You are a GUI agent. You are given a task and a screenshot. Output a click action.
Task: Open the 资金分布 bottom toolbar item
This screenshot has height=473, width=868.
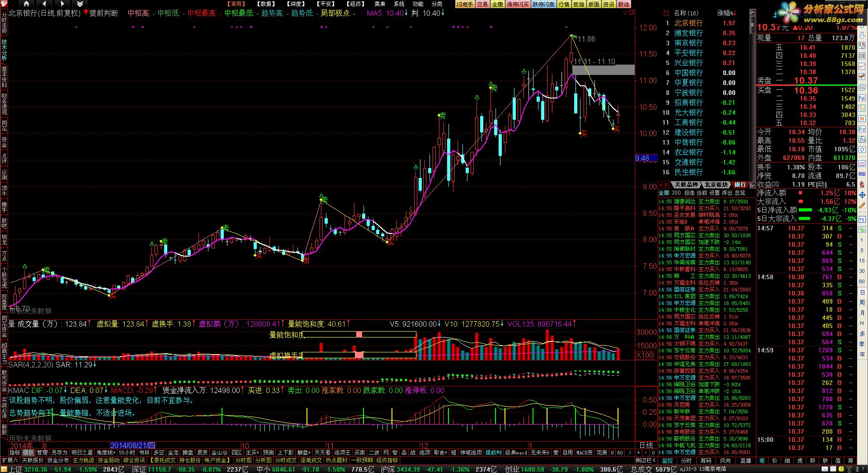[x=58, y=460]
